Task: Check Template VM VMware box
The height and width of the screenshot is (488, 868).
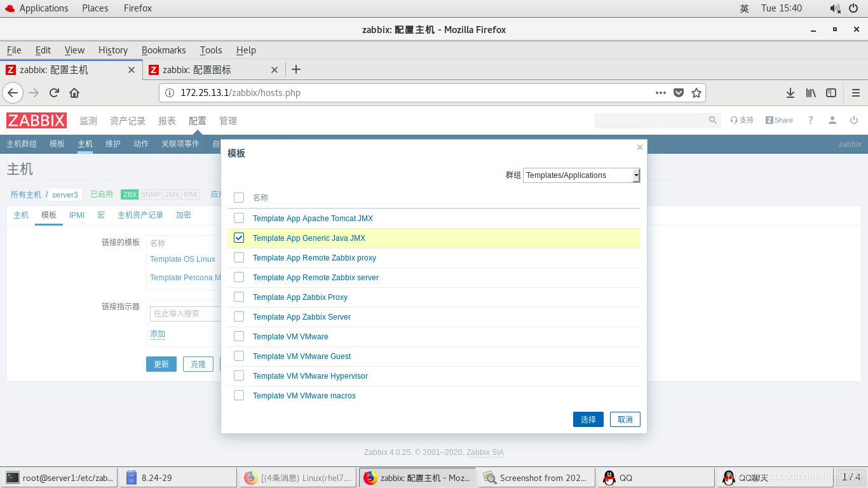Action: coord(239,336)
